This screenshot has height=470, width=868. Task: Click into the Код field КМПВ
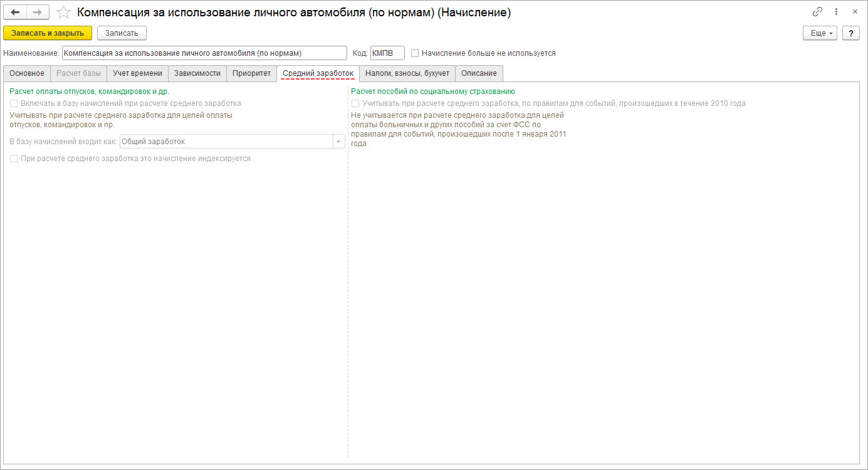(x=387, y=53)
